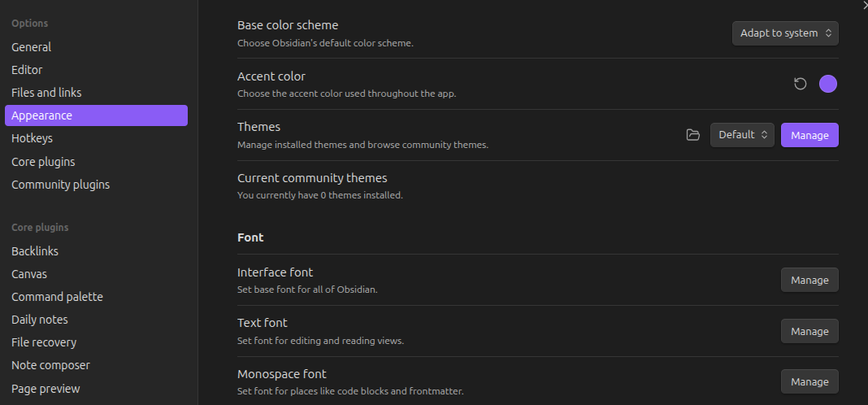The width and height of the screenshot is (868, 405).
Task: Expand the Base color scheme dropdown
Action: [x=785, y=33]
